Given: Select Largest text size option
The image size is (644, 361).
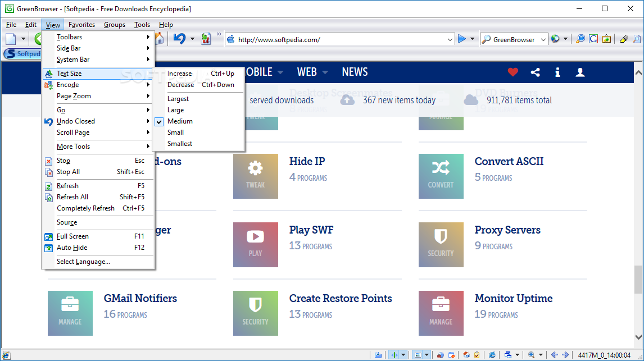Looking at the screenshot, I should tap(198, 99).
